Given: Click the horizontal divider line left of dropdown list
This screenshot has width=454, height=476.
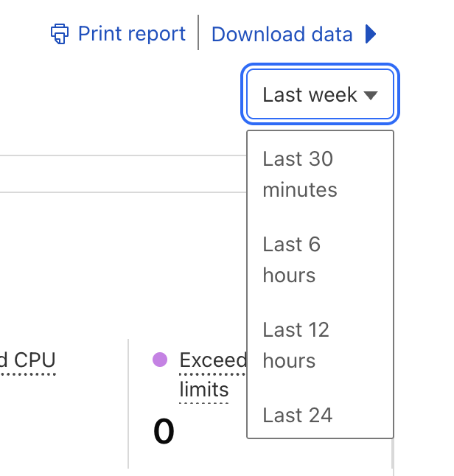Looking at the screenshot, I should click(x=118, y=155).
